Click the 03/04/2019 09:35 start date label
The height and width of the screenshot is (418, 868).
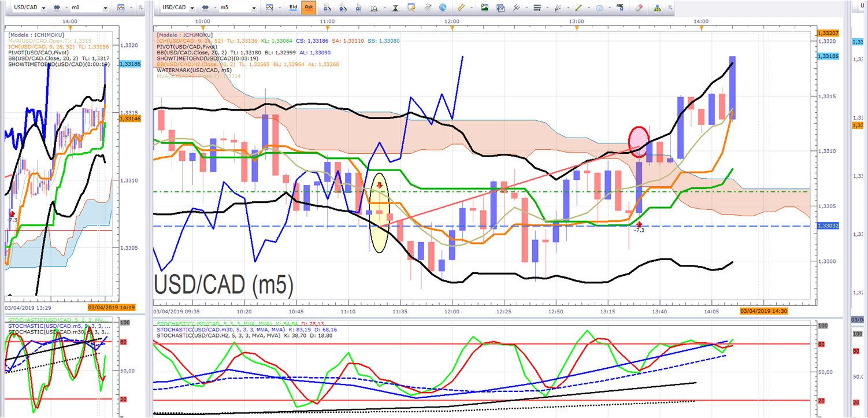[176, 311]
